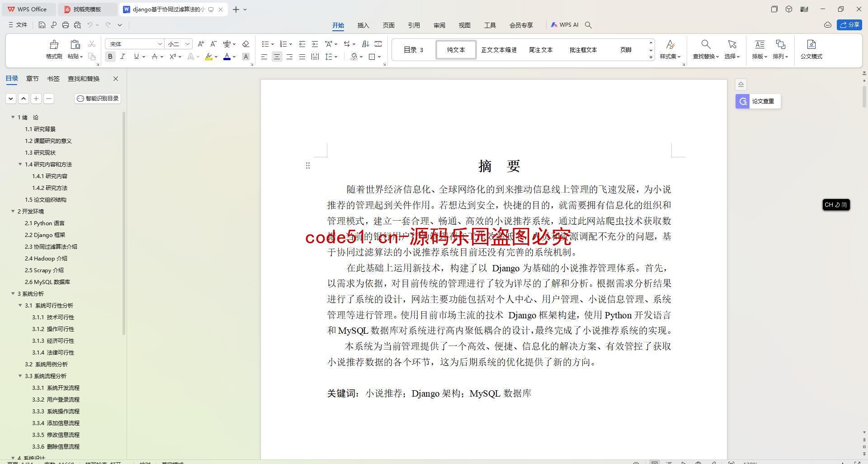Click the yellow highlight color swatch
Viewport: 868px width, 464px height.
[208, 57]
